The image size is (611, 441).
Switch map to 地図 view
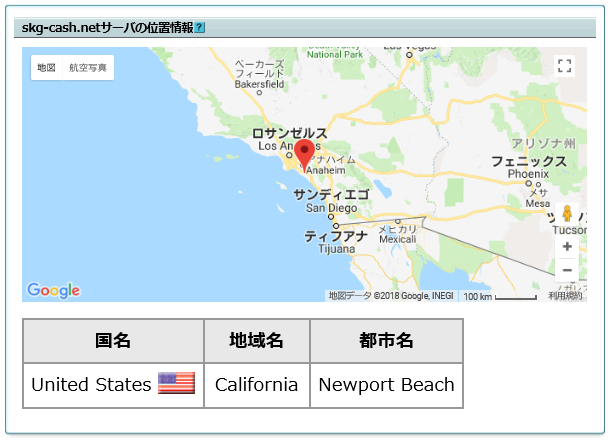(x=46, y=68)
